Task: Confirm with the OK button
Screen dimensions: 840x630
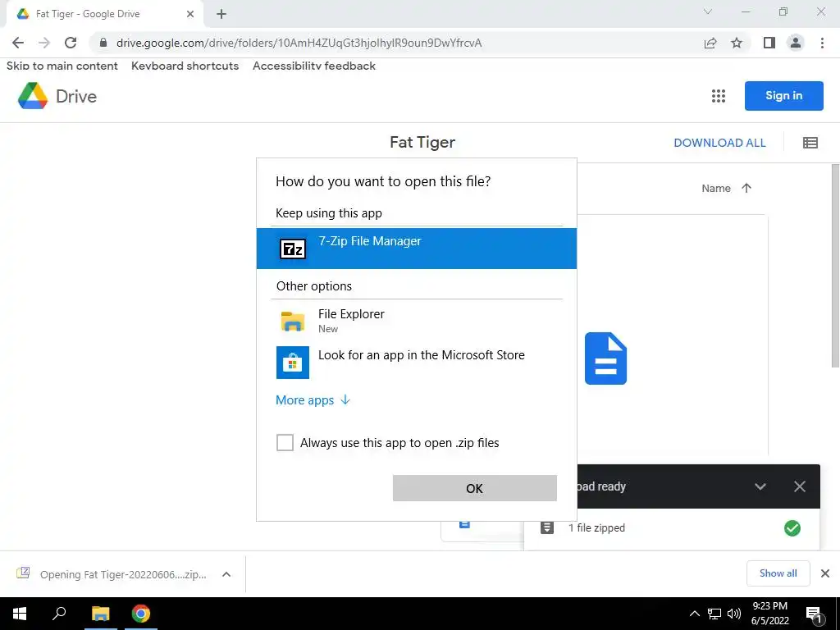Action: [475, 488]
